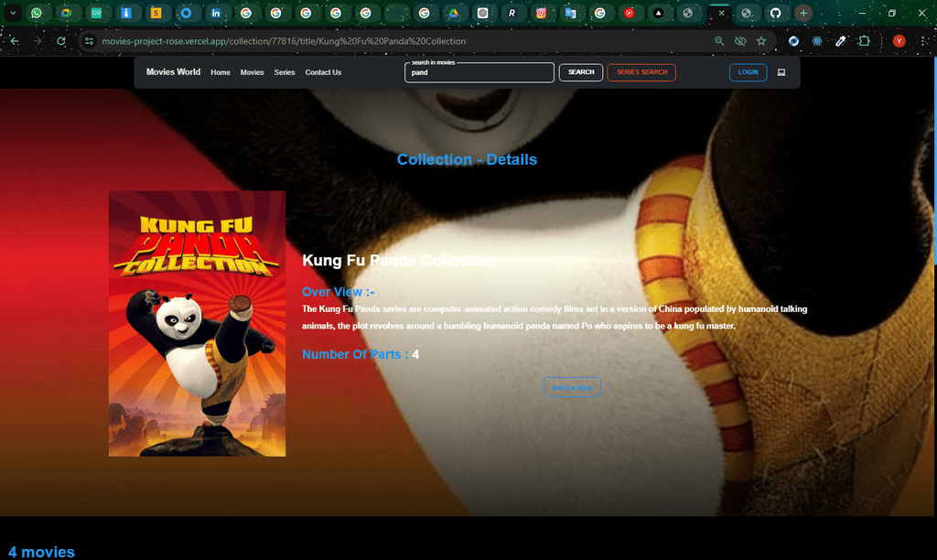Switch to the blue ring icon tab
Screen dimensions: 937x560
tap(186, 13)
